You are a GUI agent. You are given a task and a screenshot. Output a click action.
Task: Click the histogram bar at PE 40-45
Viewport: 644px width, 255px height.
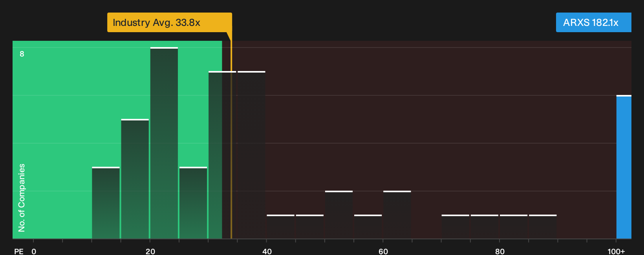click(x=281, y=227)
